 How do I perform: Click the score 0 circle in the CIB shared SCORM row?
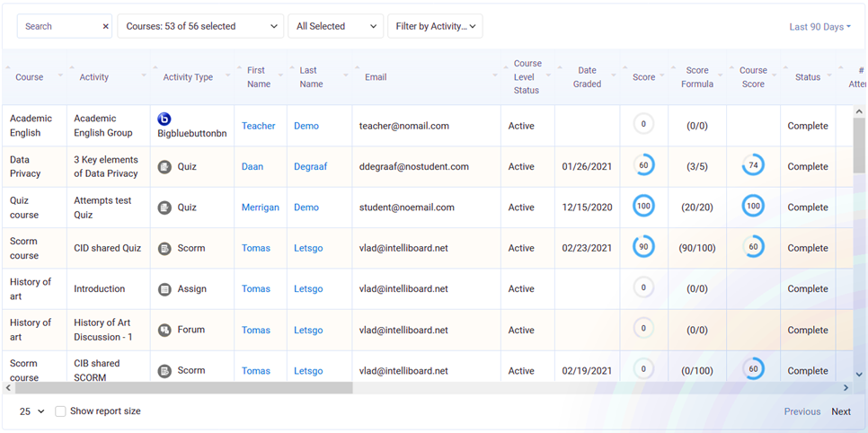(x=643, y=369)
